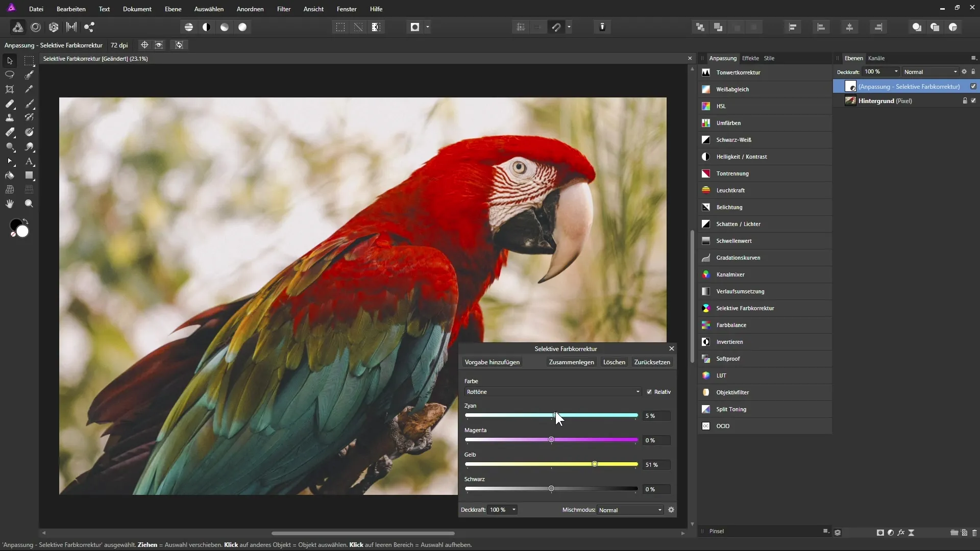The image size is (980, 551).
Task: Select the Crop tool in the toolbar
Action: (10, 89)
